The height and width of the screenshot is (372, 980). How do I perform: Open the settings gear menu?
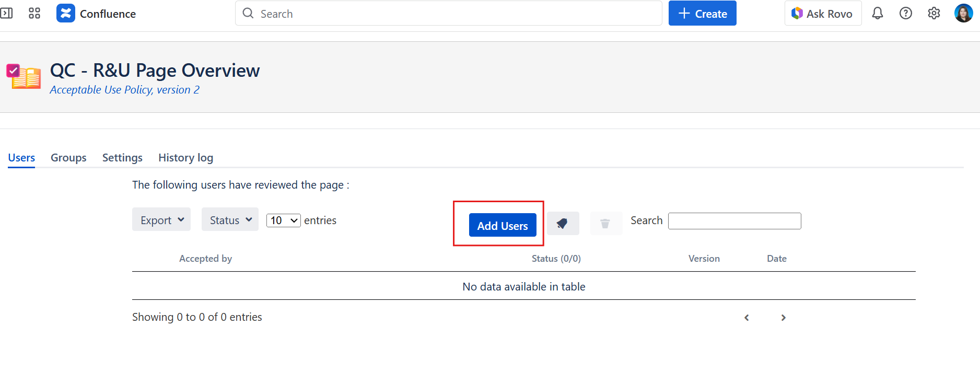(x=934, y=14)
